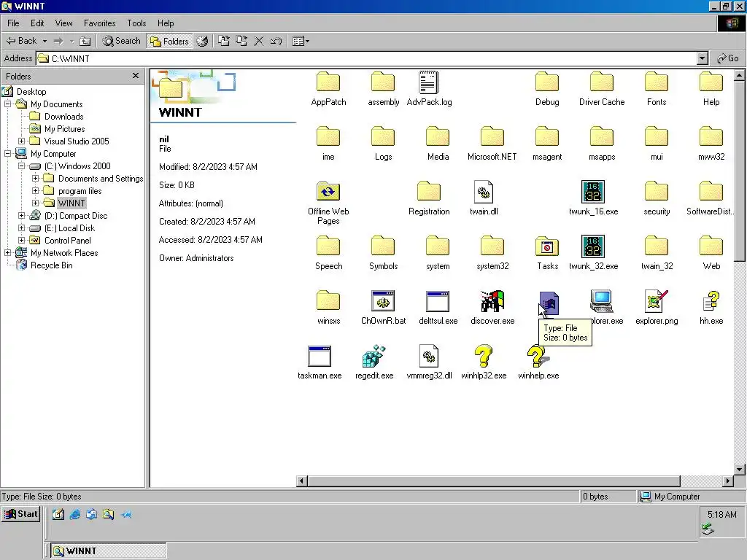Select Desktop in the folder tree

pos(31,91)
